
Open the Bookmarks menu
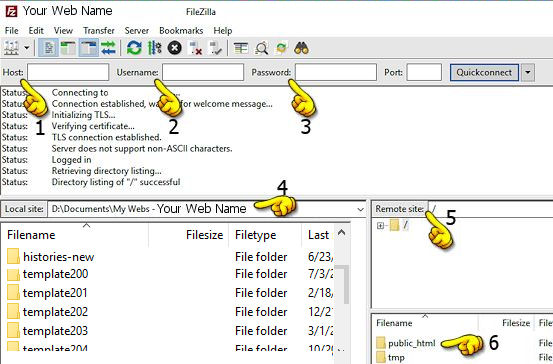[x=181, y=31]
